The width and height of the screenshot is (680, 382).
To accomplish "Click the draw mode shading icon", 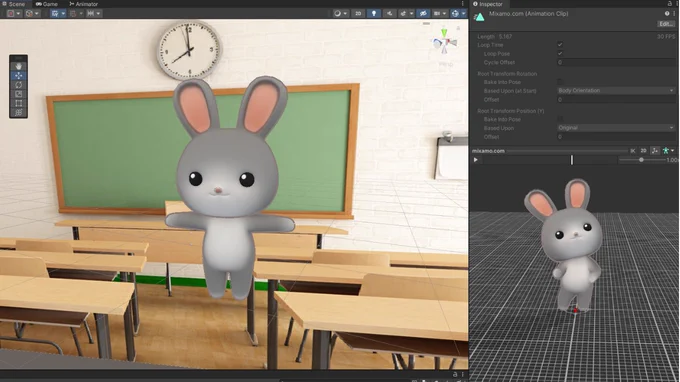I will pyautogui.click(x=337, y=13).
